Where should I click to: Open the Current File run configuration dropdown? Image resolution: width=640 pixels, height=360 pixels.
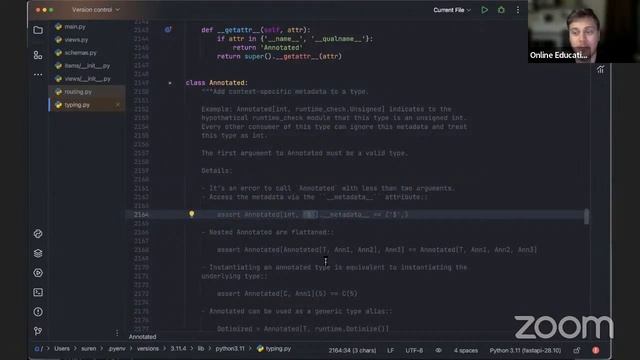(452, 10)
